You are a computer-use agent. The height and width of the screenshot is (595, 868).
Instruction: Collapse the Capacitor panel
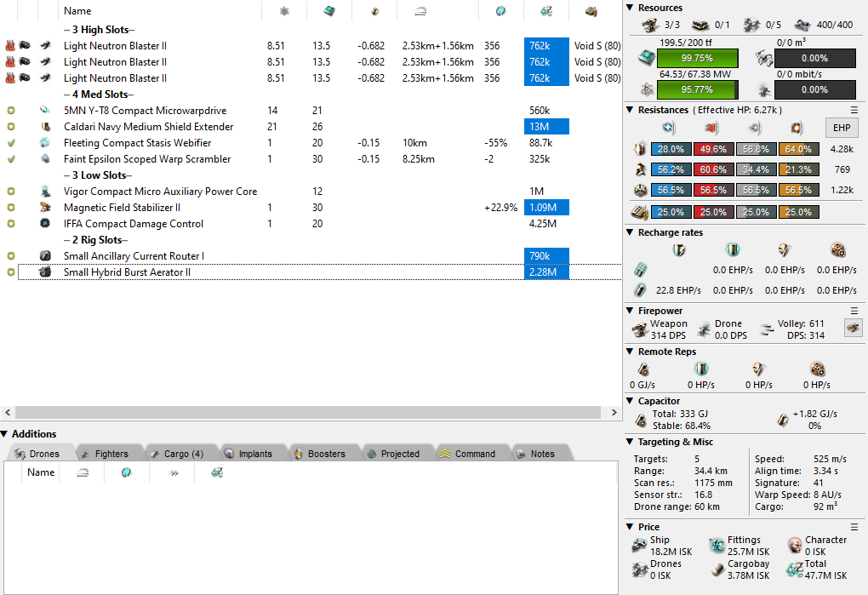[x=630, y=401]
